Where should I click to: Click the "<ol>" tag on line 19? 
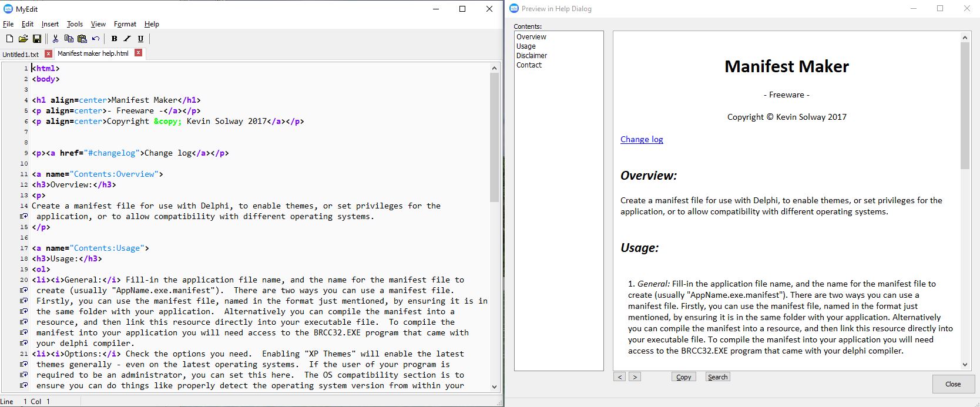41,270
